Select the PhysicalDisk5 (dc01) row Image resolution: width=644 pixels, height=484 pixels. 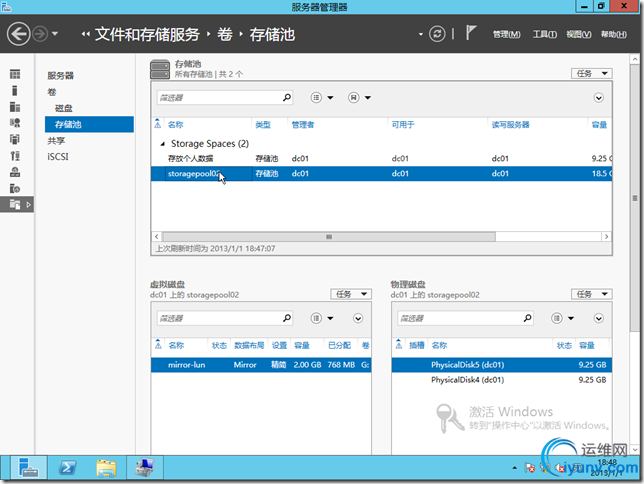[501, 365]
